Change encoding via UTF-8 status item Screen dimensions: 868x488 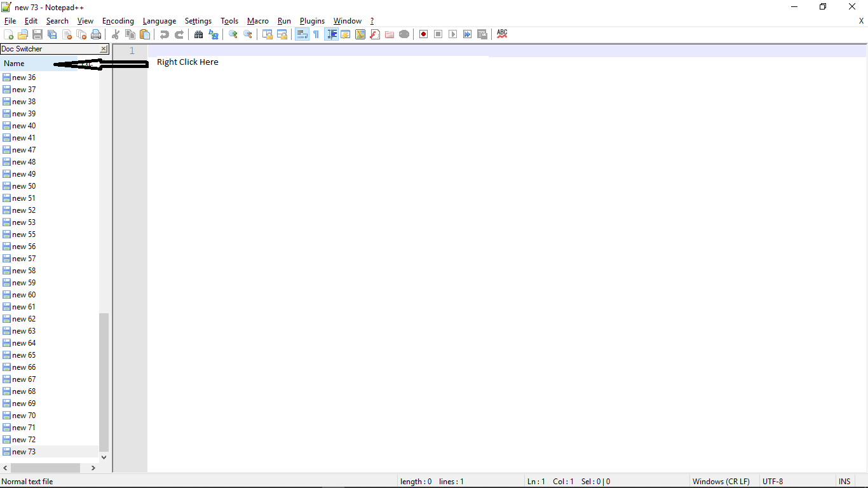coord(773,481)
